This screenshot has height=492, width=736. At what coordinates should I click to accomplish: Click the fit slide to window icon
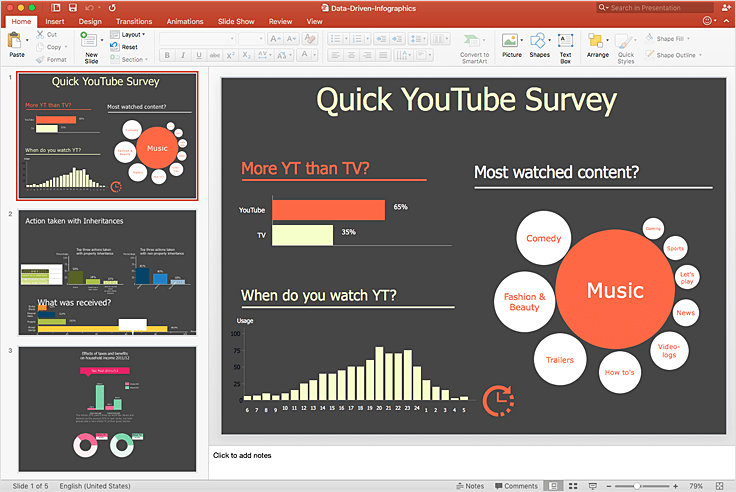pyautogui.click(x=720, y=486)
